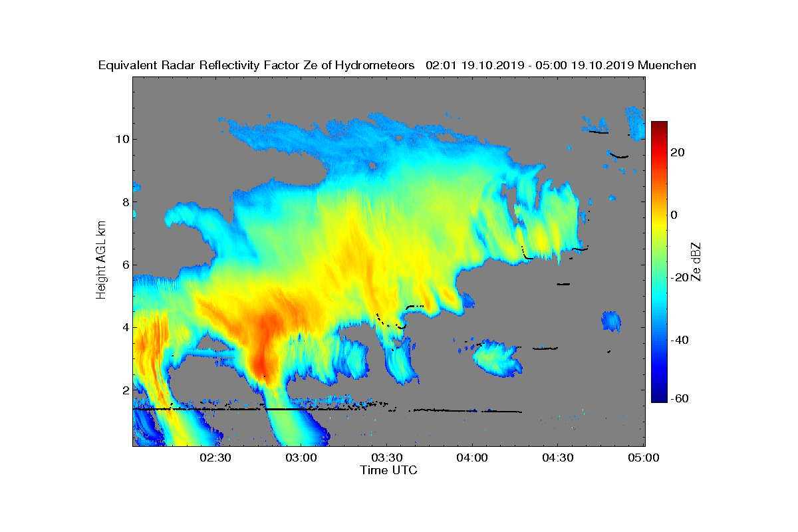Click the height tick label '6'
The height and width of the screenshot is (532, 798).
click(124, 265)
